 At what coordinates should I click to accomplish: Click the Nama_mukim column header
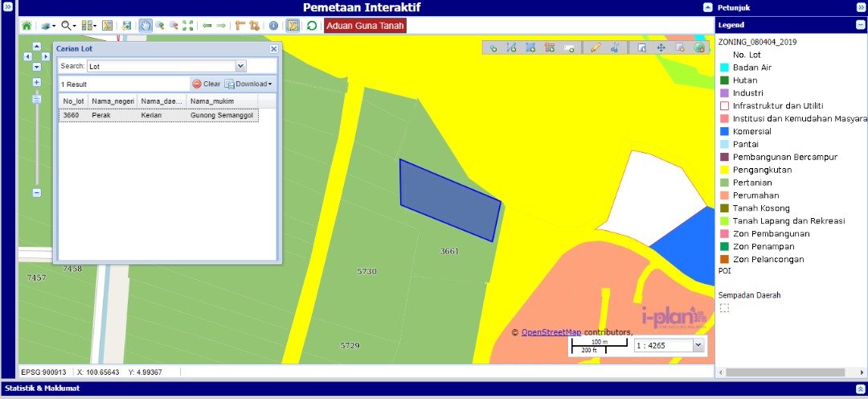(212, 101)
